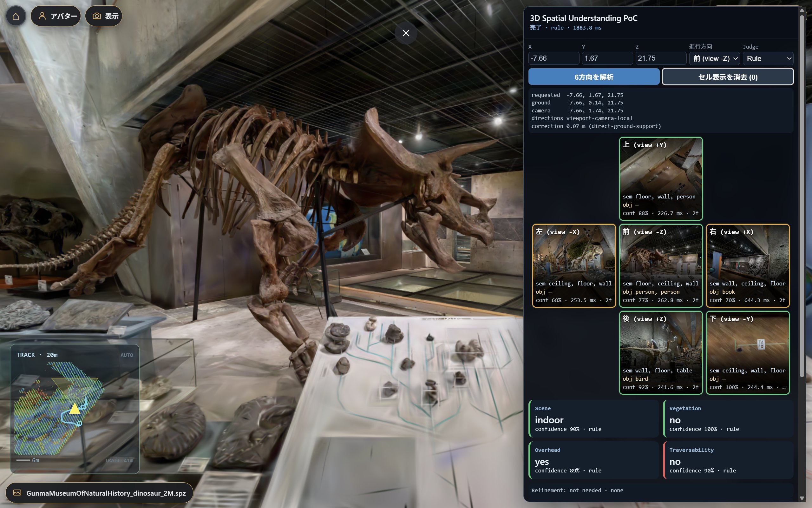
Task: Click the Z coordinate field
Action: [661, 58]
